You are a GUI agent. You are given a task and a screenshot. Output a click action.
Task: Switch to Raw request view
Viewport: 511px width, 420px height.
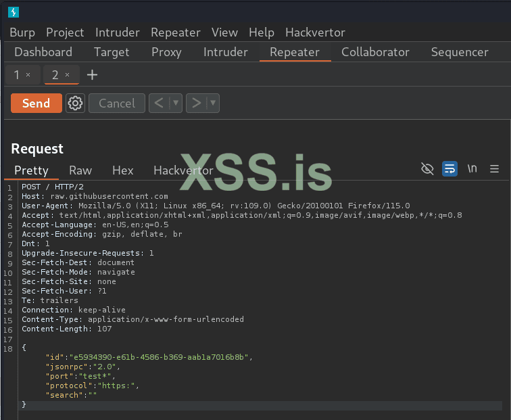pos(80,170)
